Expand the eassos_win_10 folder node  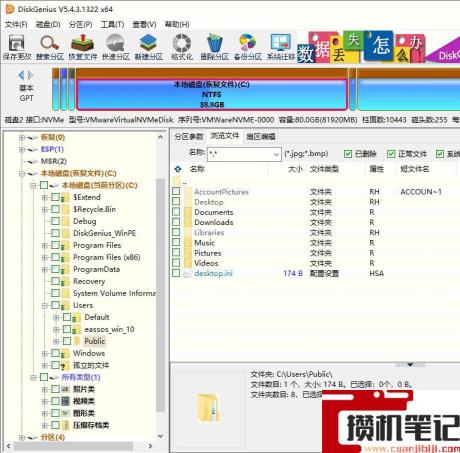(x=56, y=329)
